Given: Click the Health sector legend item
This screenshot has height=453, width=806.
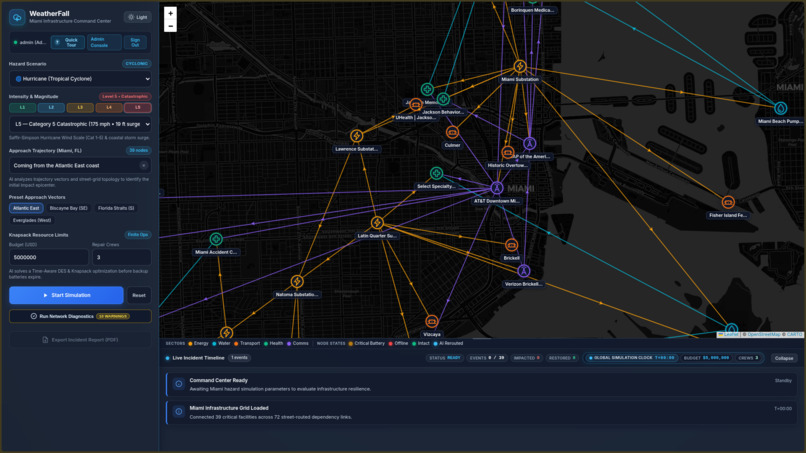Looking at the screenshot, I should (x=273, y=343).
